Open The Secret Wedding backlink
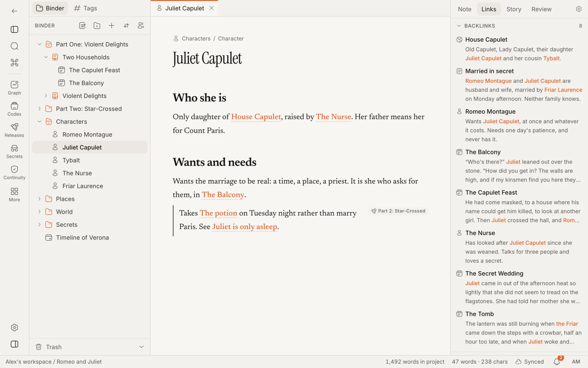 (494, 273)
